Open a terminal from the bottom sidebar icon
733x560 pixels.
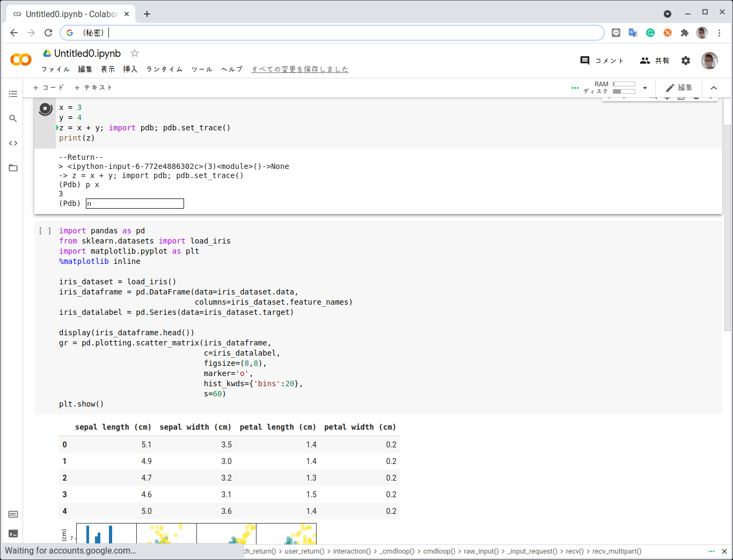click(x=13, y=534)
